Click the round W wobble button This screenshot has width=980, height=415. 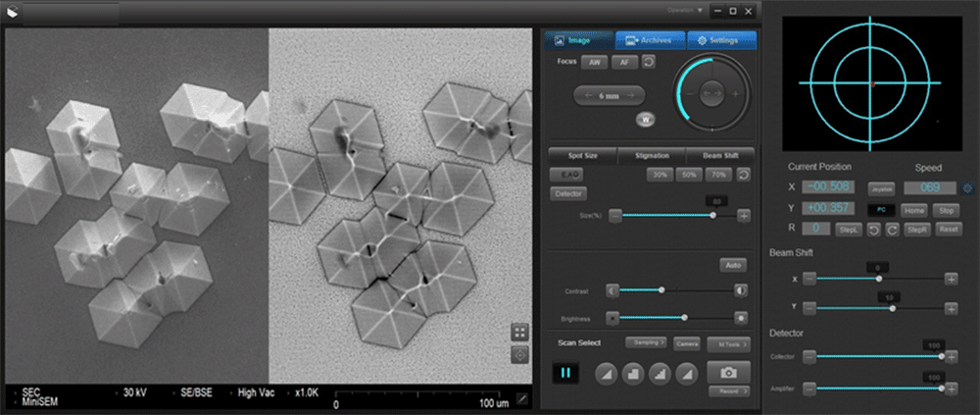point(645,120)
